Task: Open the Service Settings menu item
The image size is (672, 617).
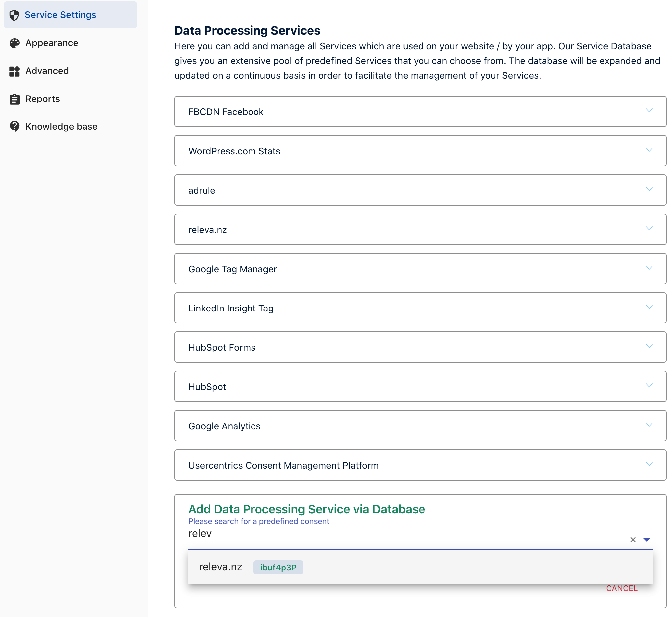Action: point(71,15)
